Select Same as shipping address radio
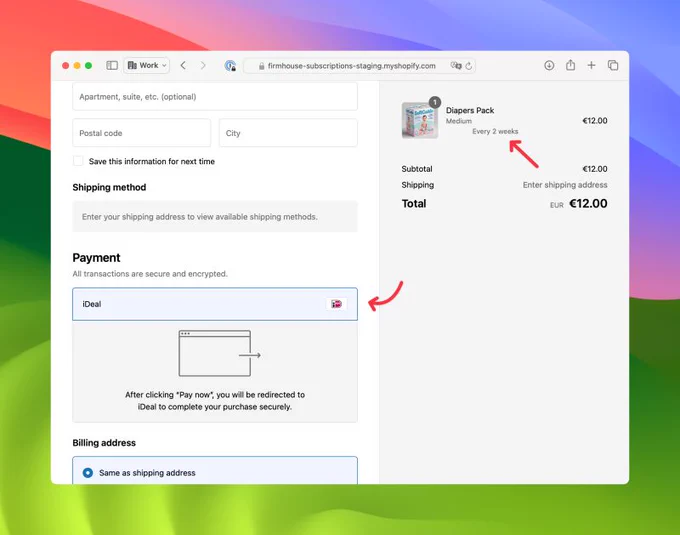 [x=88, y=473]
